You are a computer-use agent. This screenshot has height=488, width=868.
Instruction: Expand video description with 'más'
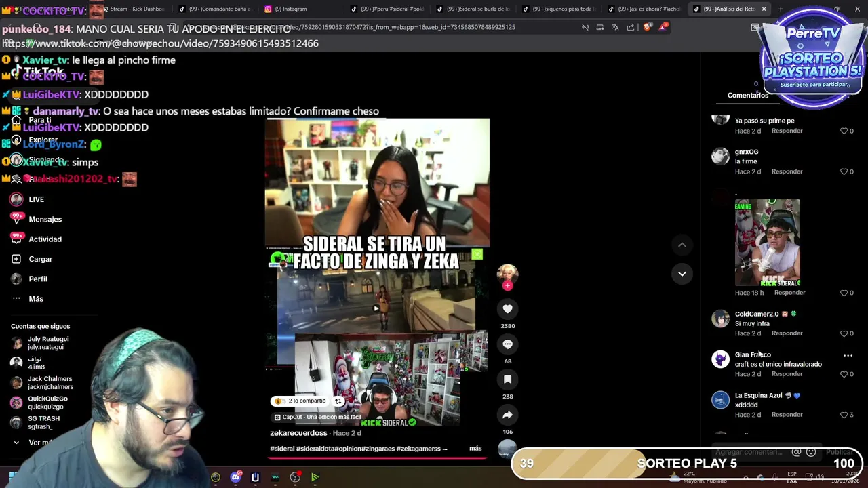[475, 448]
